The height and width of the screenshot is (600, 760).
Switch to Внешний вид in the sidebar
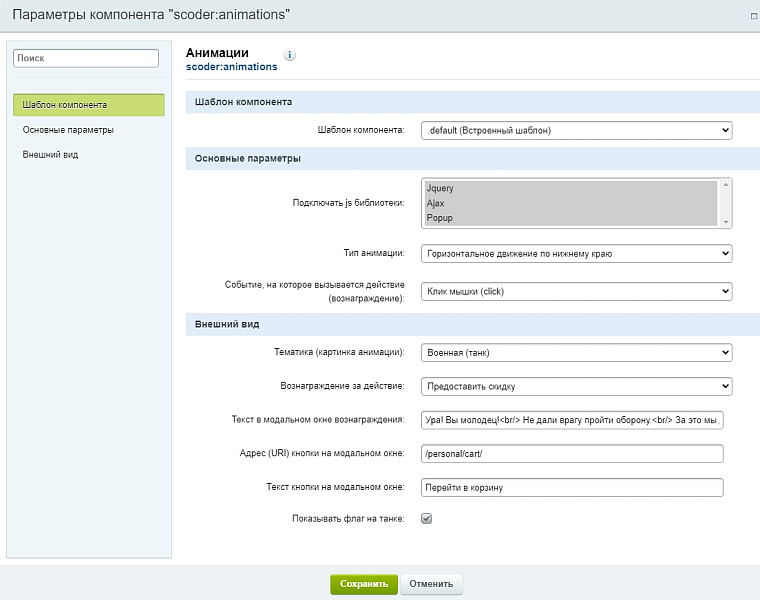coord(50,155)
